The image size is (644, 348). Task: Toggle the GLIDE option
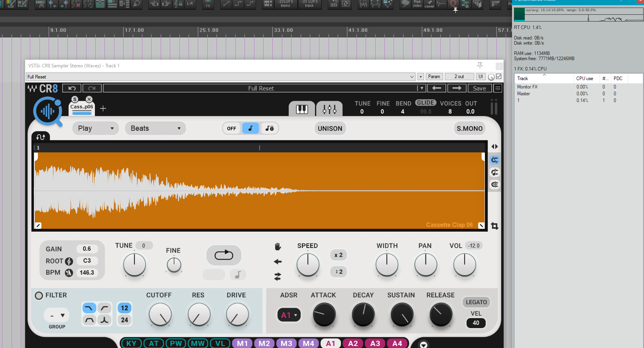click(426, 103)
